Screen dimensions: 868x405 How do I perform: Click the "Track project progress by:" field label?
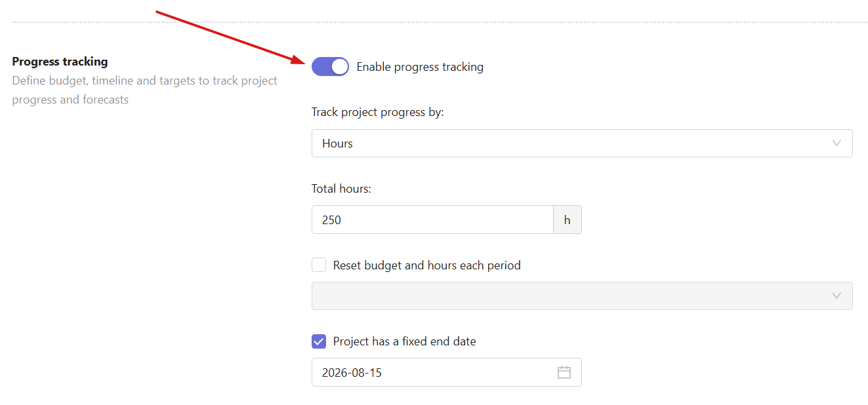pyautogui.click(x=378, y=112)
